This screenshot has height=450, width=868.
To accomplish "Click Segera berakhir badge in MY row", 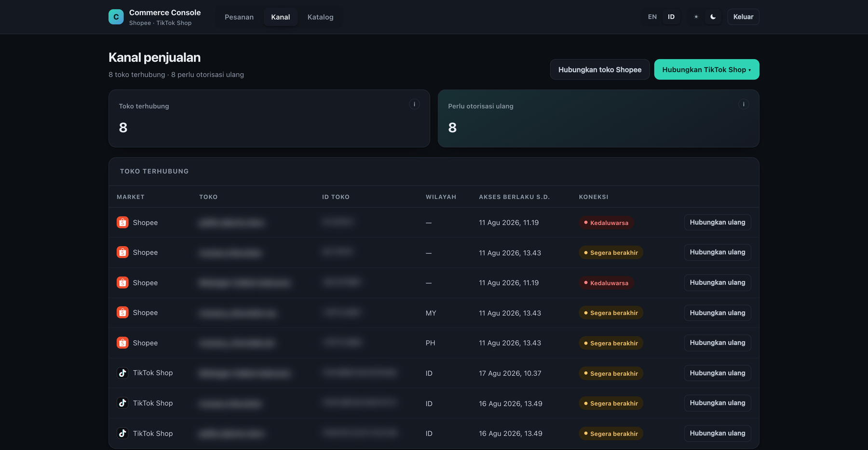I will click(611, 313).
